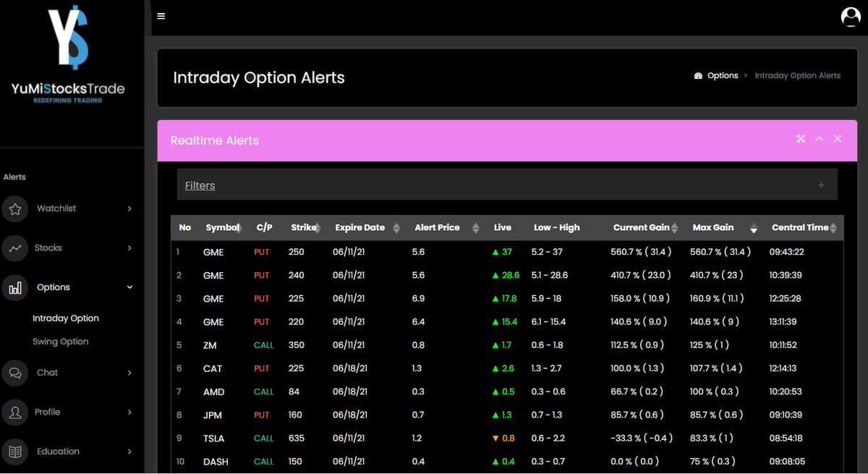Select the Watchlist star icon
Viewport: 868px width, 474px height.
pos(15,208)
